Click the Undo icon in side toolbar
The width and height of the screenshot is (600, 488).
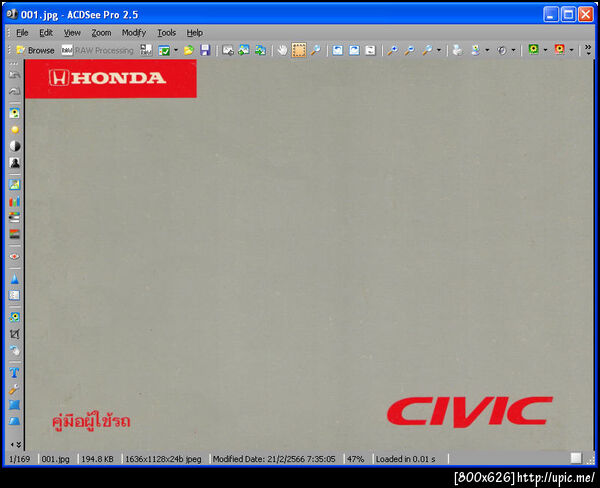[x=15, y=75]
